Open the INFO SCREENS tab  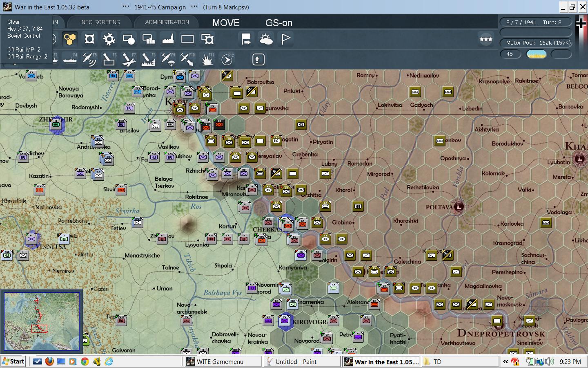[100, 22]
